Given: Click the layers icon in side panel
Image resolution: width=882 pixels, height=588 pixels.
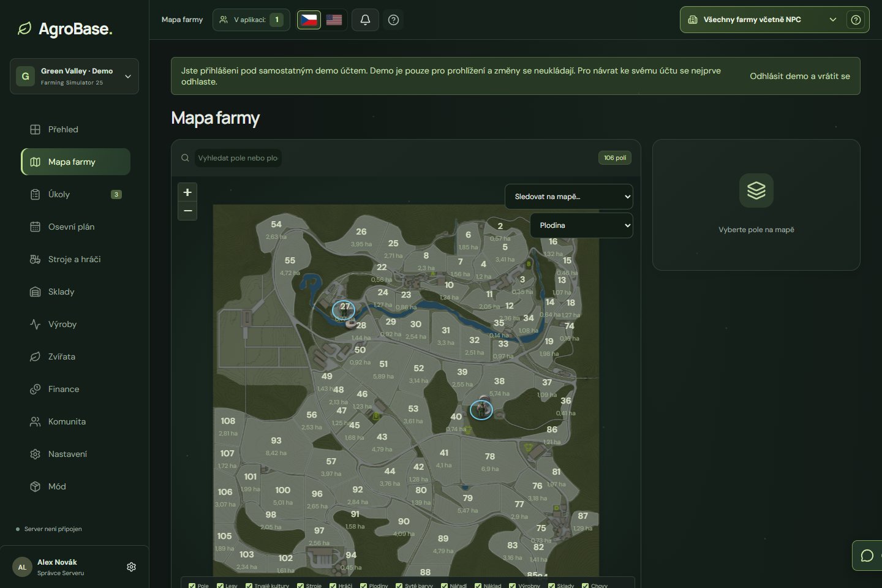Looking at the screenshot, I should [x=756, y=190].
